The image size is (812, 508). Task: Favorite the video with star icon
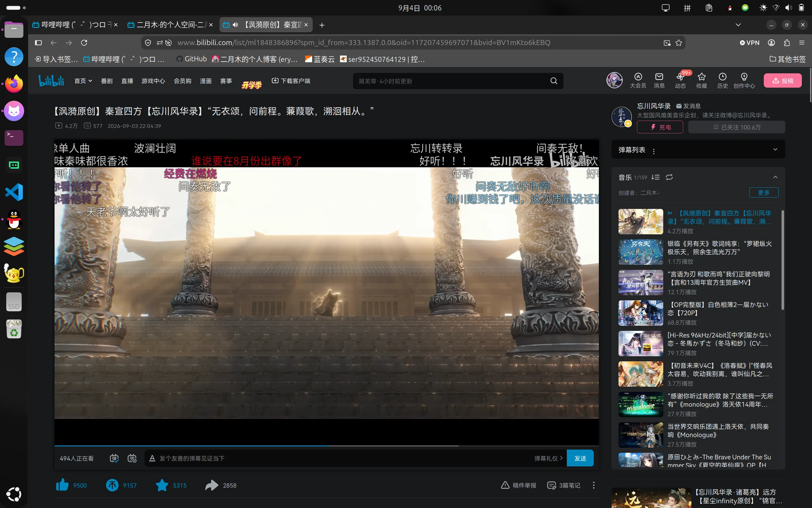[162, 485]
